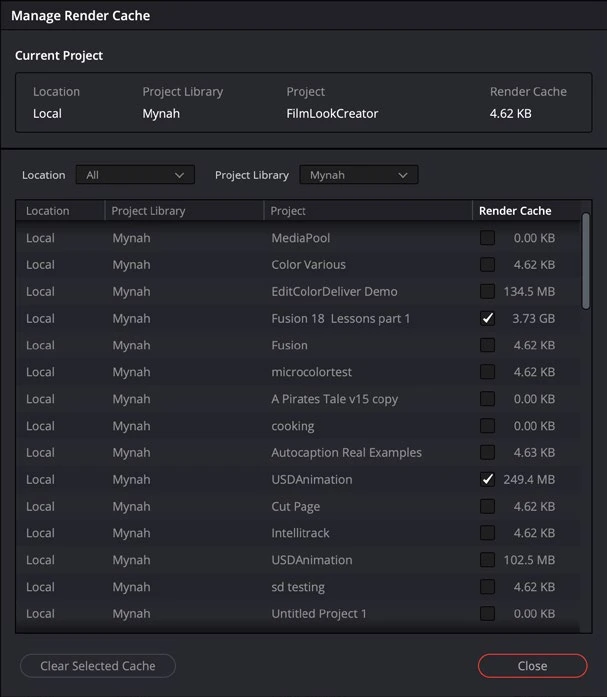The height and width of the screenshot is (697, 607).
Task: Click the Clear Selected Cache button
Action: click(98, 666)
